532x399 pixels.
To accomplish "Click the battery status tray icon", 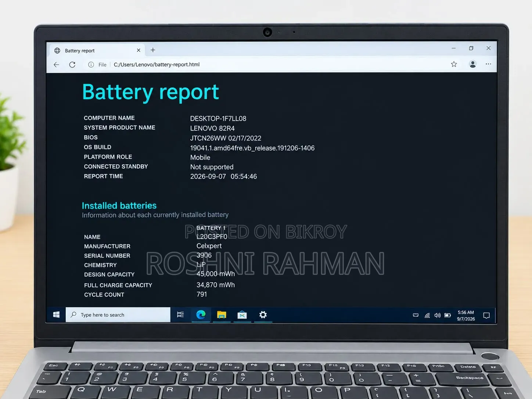I will point(447,315).
